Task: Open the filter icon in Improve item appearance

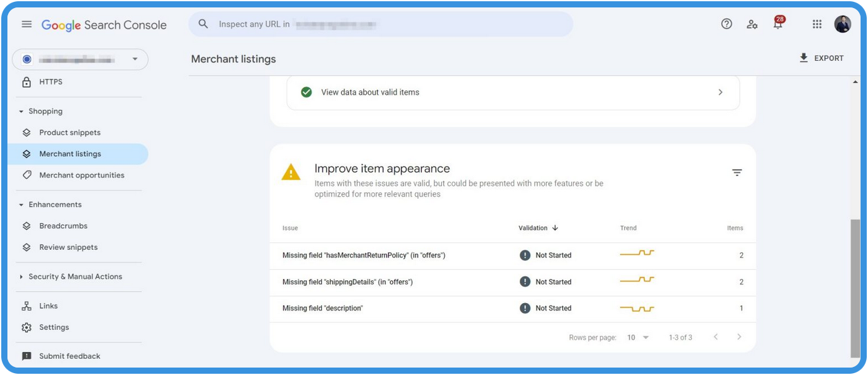Action: [736, 172]
